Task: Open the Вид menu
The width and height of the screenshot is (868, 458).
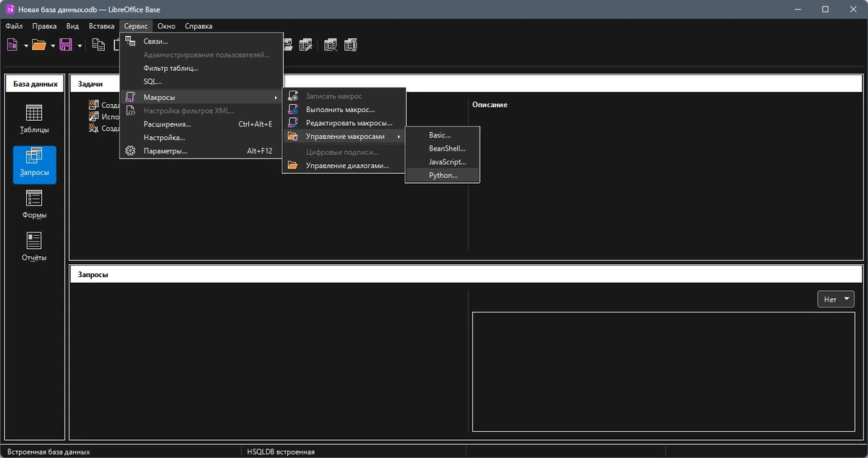Action: coord(72,26)
